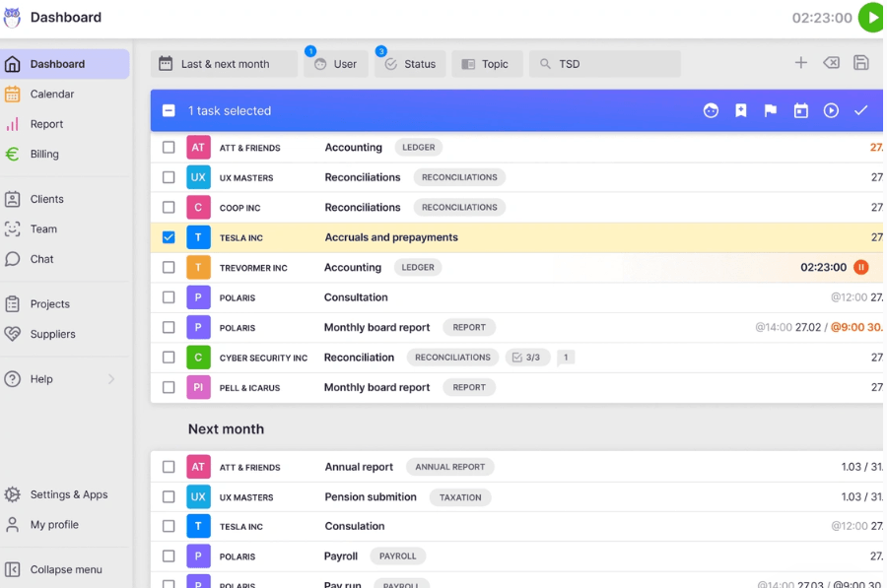The height and width of the screenshot is (588, 887).
Task: Check the Polaris Consultation task
Action: (169, 297)
